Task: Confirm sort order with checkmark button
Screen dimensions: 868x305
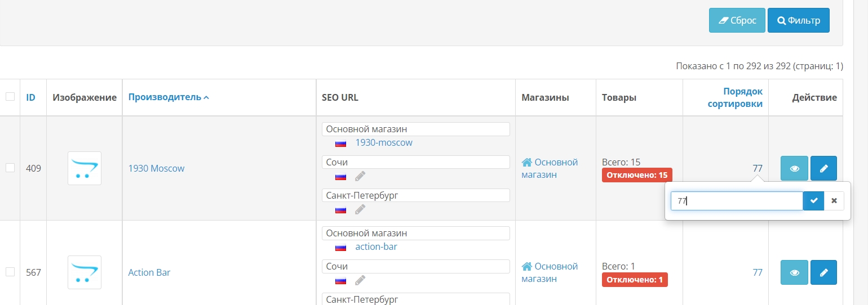Action: (x=813, y=201)
